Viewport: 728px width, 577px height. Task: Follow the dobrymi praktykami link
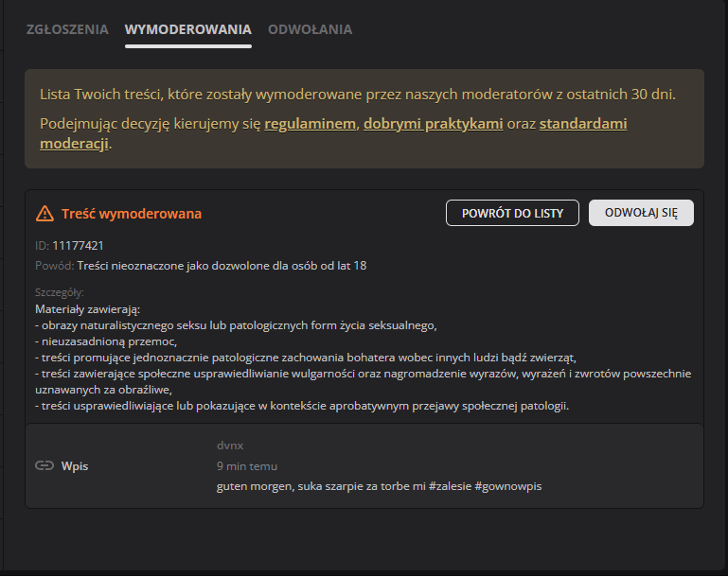[433, 124]
